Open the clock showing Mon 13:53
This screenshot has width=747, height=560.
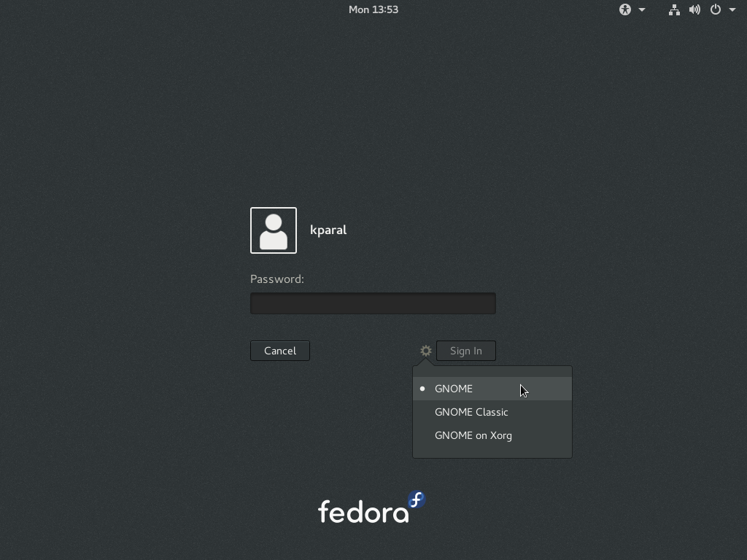coord(373,9)
